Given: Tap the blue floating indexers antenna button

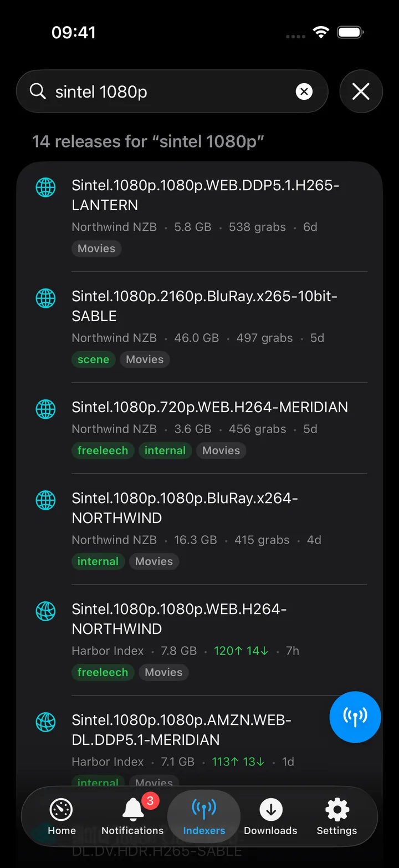Looking at the screenshot, I should point(355,717).
